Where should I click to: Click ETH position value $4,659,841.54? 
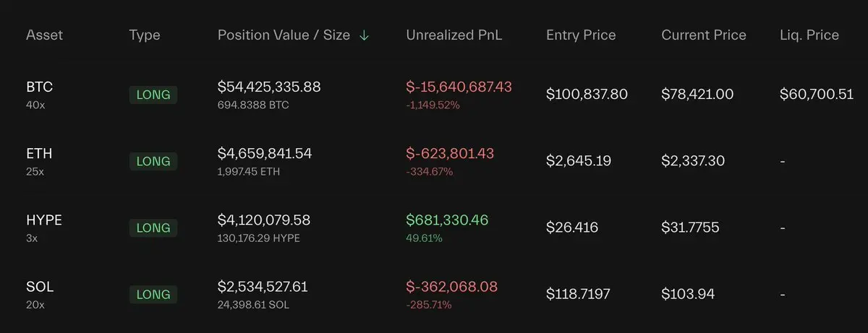265,153
